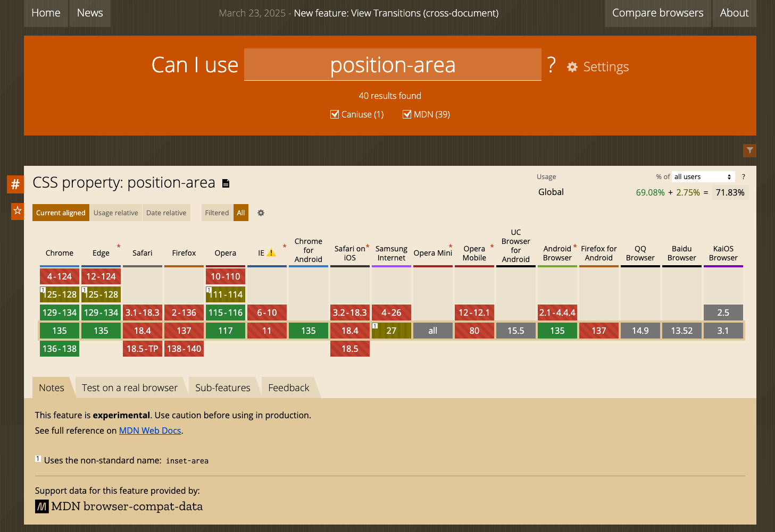Open the Compare browsers page
The width and height of the screenshot is (775, 532).
pyautogui.click(x=657, y=13)
